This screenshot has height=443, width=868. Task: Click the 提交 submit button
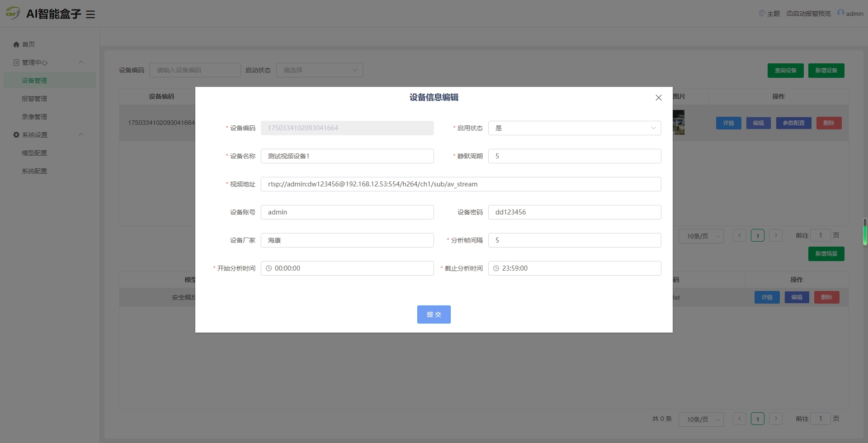click(434, 314)
